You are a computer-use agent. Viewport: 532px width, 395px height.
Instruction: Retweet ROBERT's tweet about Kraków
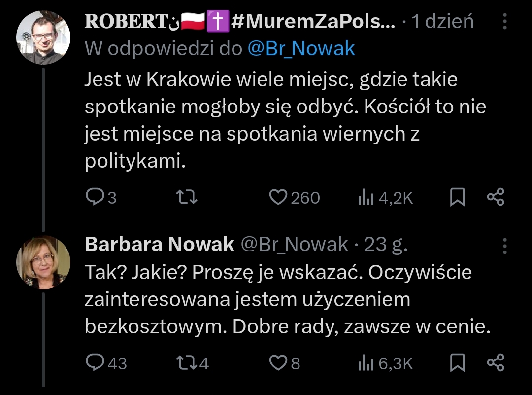click(x=187, y=197)
